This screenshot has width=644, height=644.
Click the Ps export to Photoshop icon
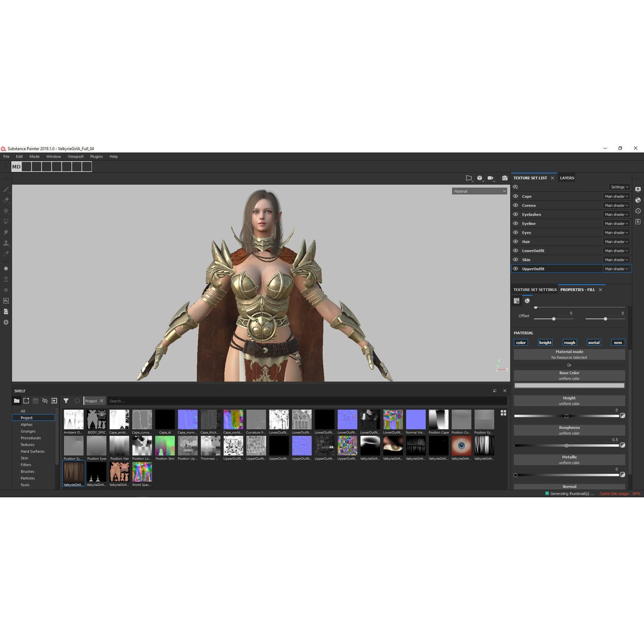[x=6, y=301]
